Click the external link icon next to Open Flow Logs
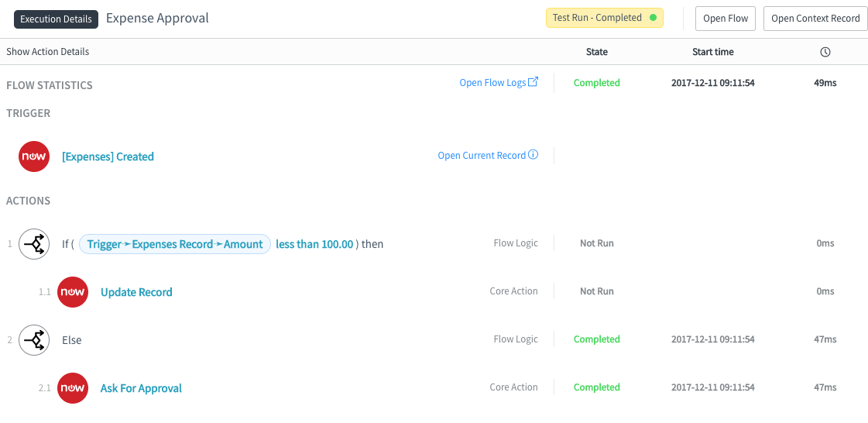 pos(533,82)
